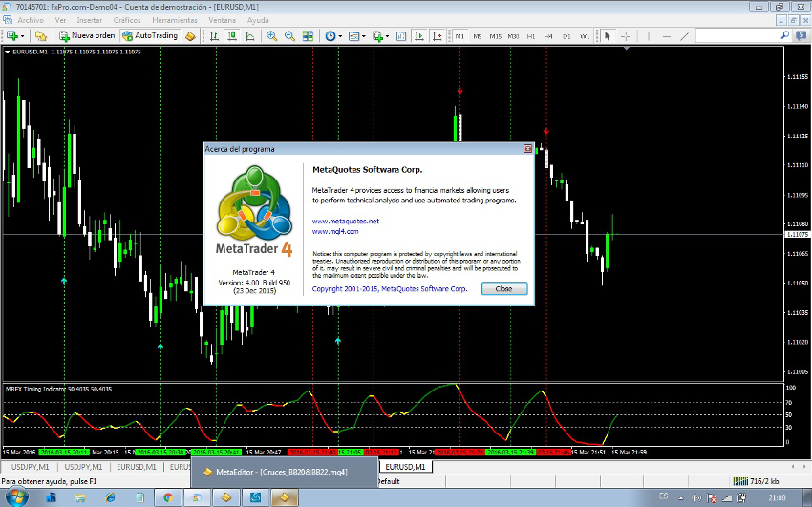Click the Windows Start button
812x507 pixels.
click(16, 496)
